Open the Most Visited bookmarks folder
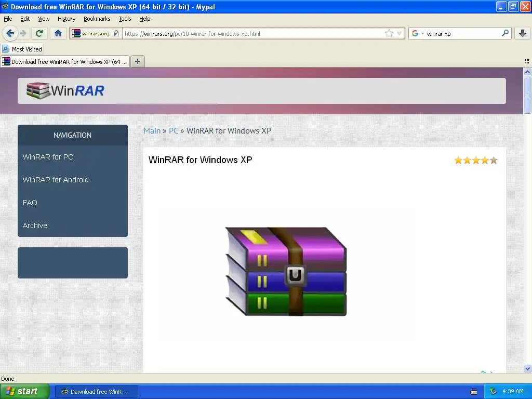 pos(22,49)
